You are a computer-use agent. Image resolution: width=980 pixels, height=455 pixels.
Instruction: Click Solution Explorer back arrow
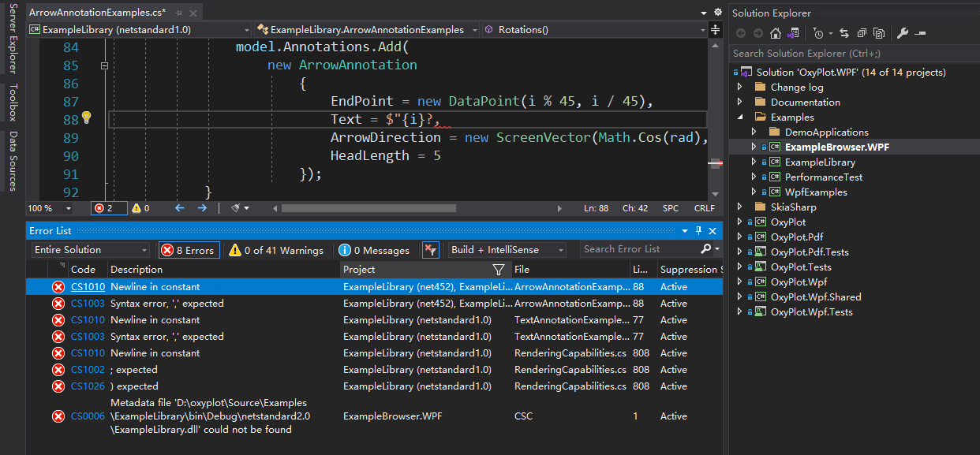[x=741, y=33]
